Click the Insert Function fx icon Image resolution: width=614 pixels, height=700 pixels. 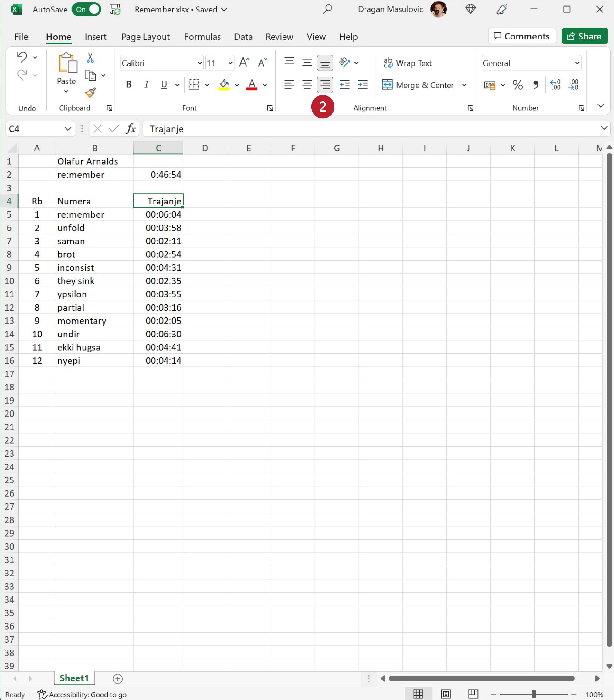point(131,129)
